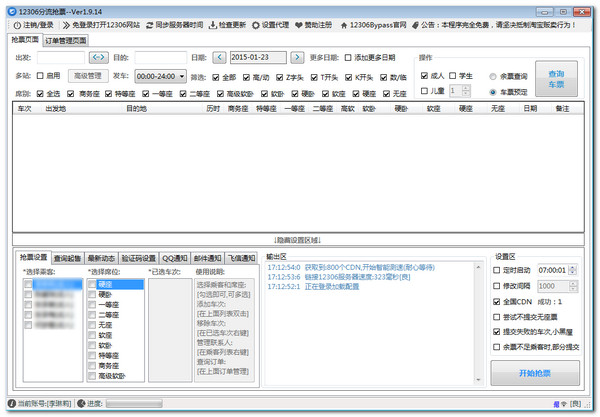Viewport: 600px width, 417px height.
Task: Uncheck the K开头 filter
Action: (x=349, y=78)
